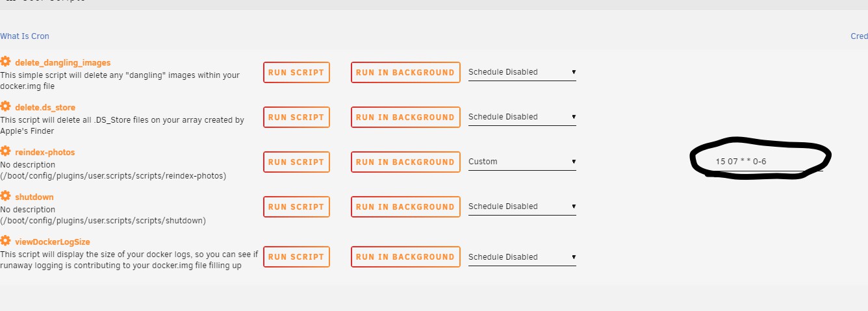Run Script for viewDockerLogSize
Image resolution: width=868 pixels, height=311 pixels.
(x=296, y=257)
